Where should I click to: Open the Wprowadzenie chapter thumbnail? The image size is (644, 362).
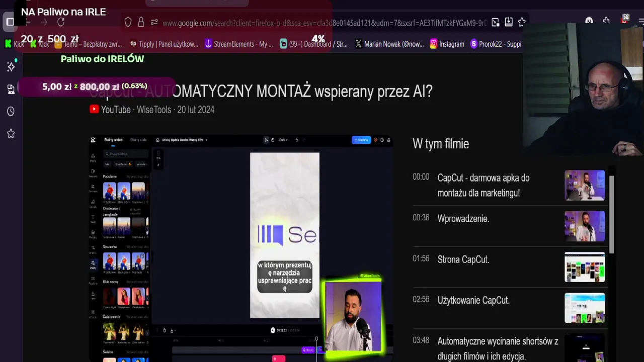(x=585, y=226)
